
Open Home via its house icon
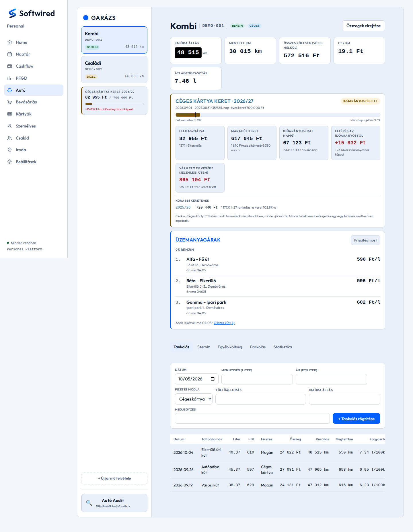10,42
